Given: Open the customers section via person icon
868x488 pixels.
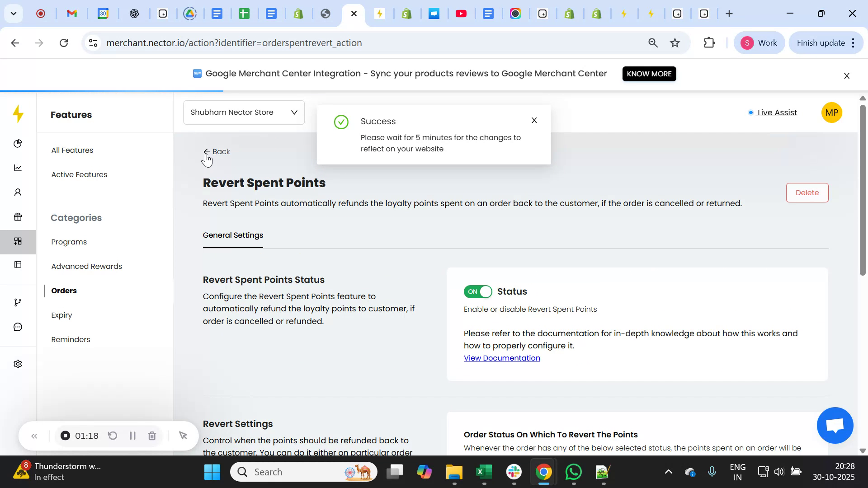Looking at the screenshot, I should tap(18, 192).
